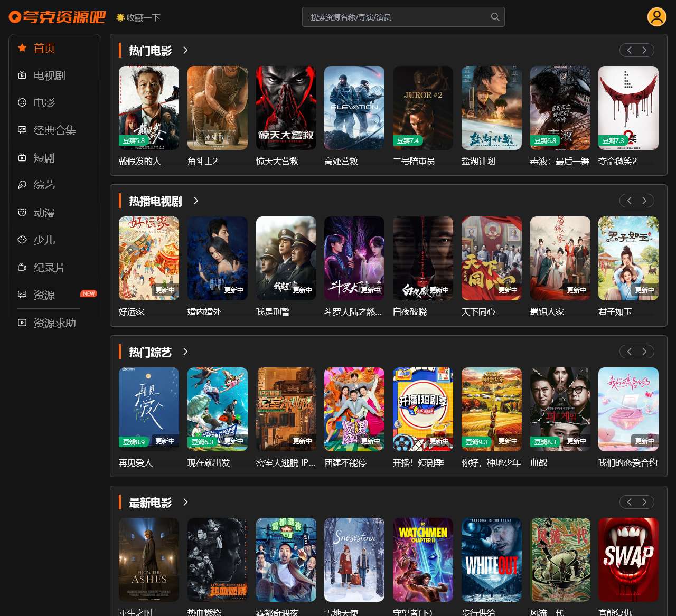Open the 盐湖计划 movie poster
This screenshot has height=616, width=676.
(x=492, y=108)
